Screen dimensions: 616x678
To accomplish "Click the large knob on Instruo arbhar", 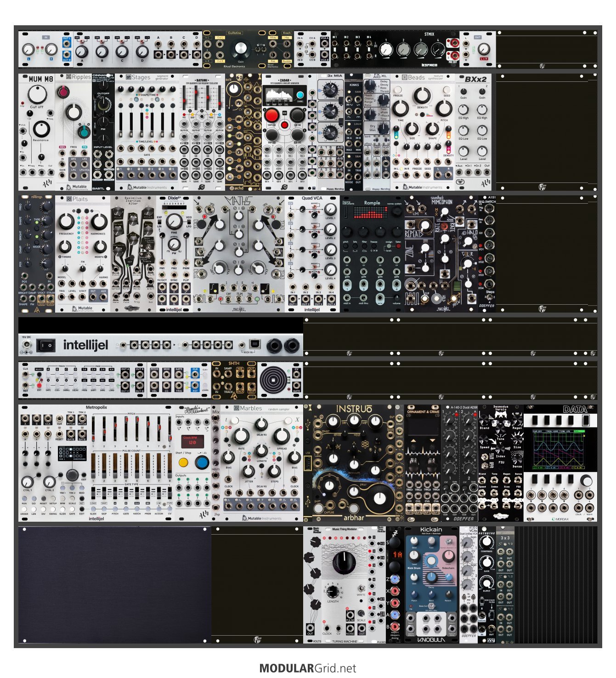I will pos(379,498).
